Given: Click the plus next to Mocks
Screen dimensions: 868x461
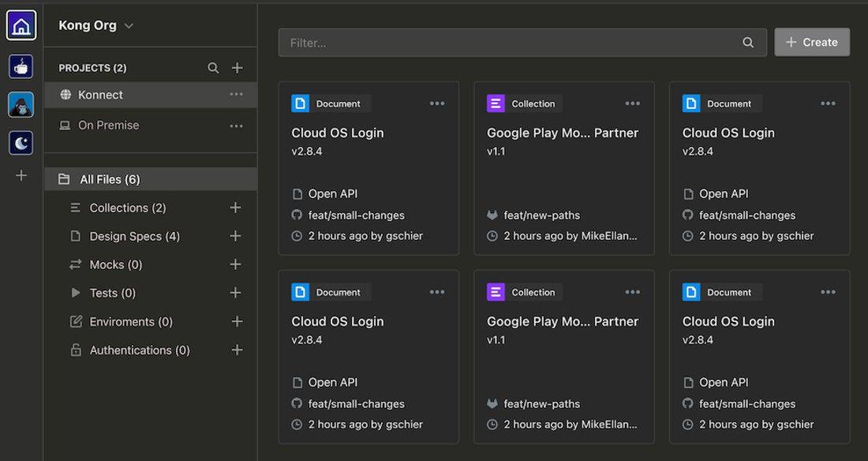Looking at the screenshot, I should click(x=235, y=264).
